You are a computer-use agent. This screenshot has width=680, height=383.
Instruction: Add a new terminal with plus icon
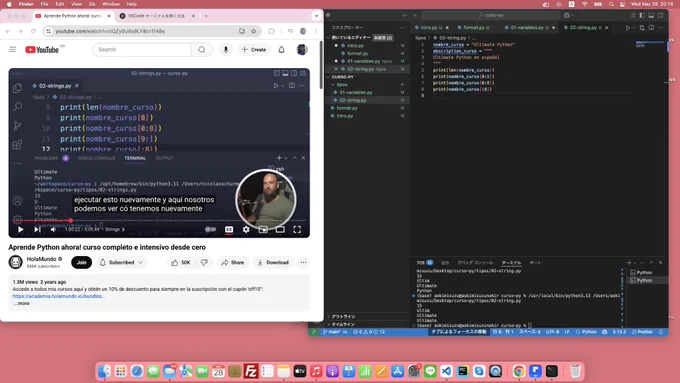click(x=629, y=262)
